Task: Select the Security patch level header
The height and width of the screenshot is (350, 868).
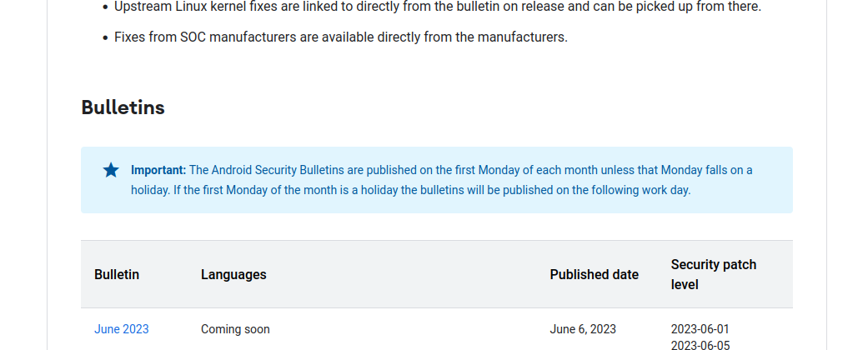Action: [713, 274]
